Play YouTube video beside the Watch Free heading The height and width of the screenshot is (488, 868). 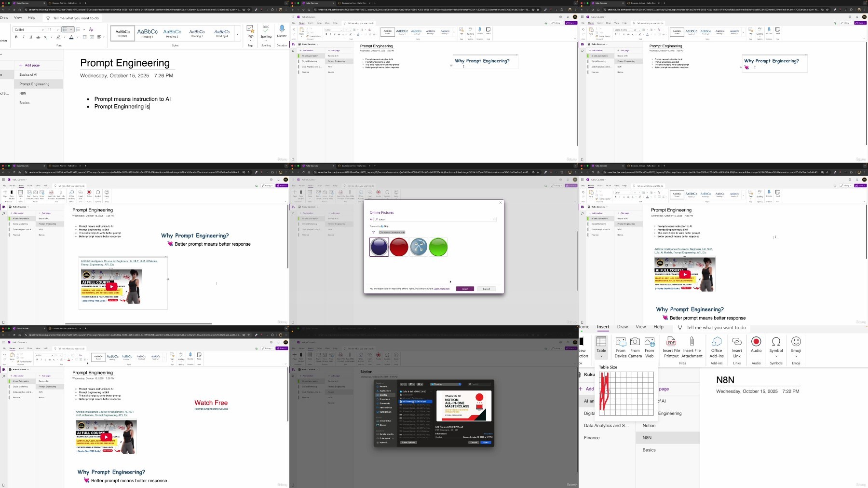point(106,437)
